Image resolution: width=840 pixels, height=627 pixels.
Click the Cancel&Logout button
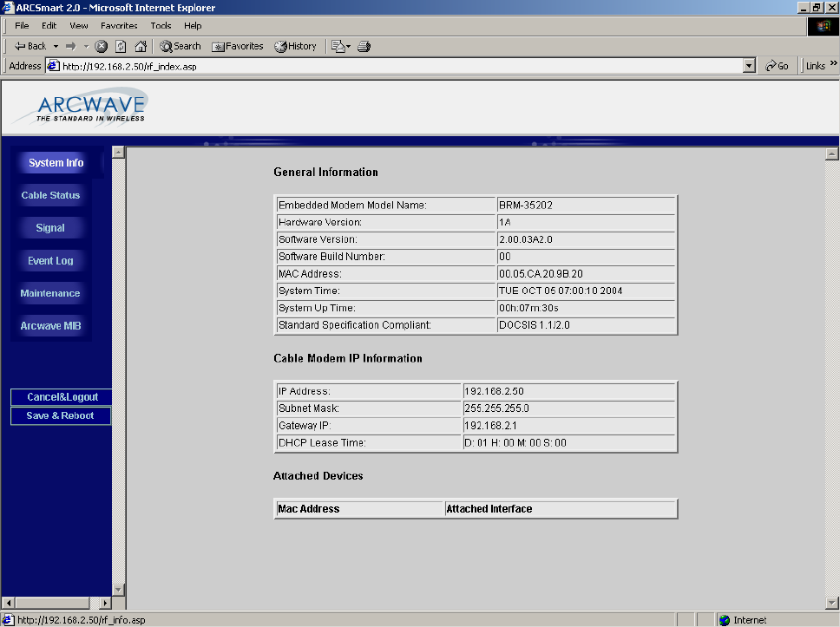coord(61,397)
